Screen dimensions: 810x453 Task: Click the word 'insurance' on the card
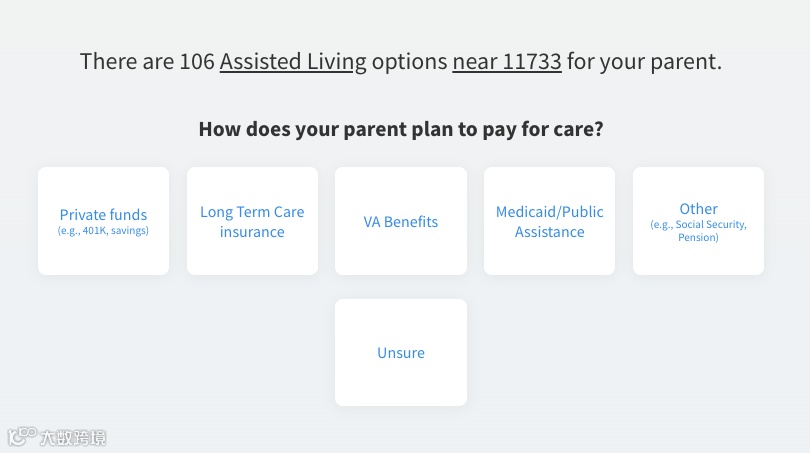point(252,232)
